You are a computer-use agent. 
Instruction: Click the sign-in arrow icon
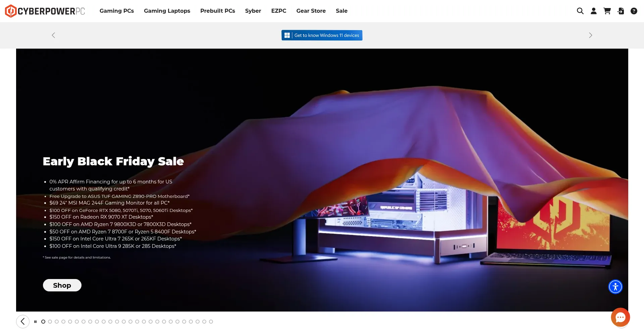point(621,11)
